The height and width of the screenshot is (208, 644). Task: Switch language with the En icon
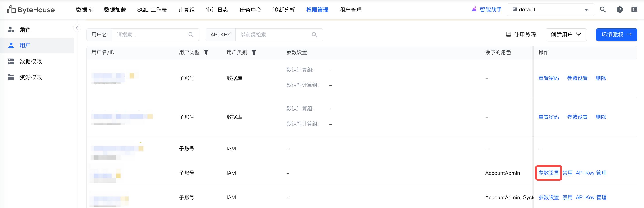click(x=634, y=10)
